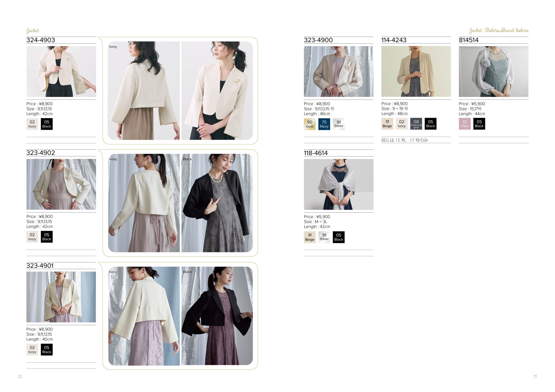The image size is (555, 392).
Task: Select 31 Beige swatch for 118-4614
Action: tap(310, 237)
